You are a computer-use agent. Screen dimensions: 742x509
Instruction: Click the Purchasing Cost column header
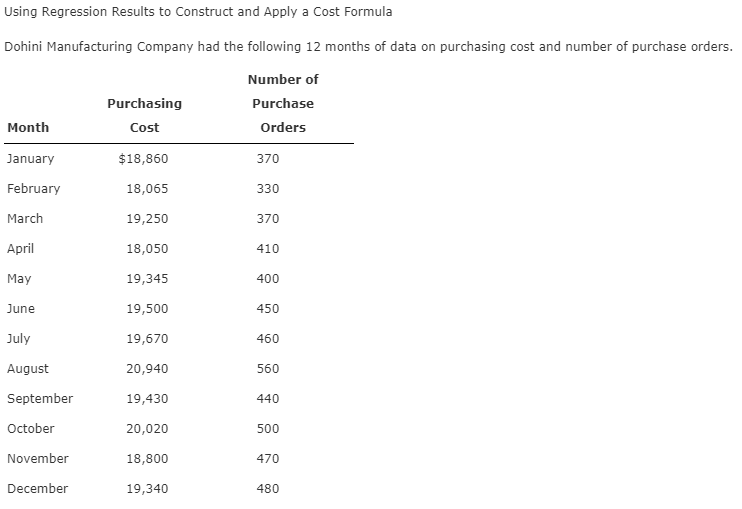(x=144, y=115)
